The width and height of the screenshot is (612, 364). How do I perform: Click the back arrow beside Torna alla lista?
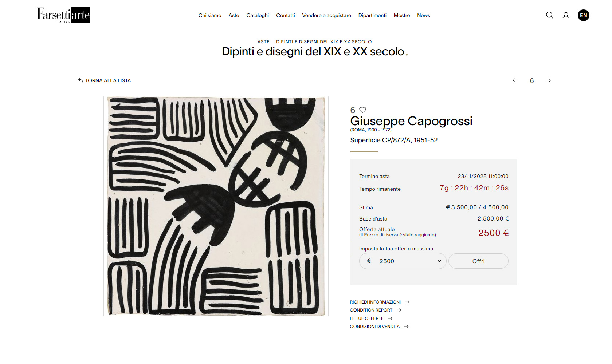click(81, 80)
